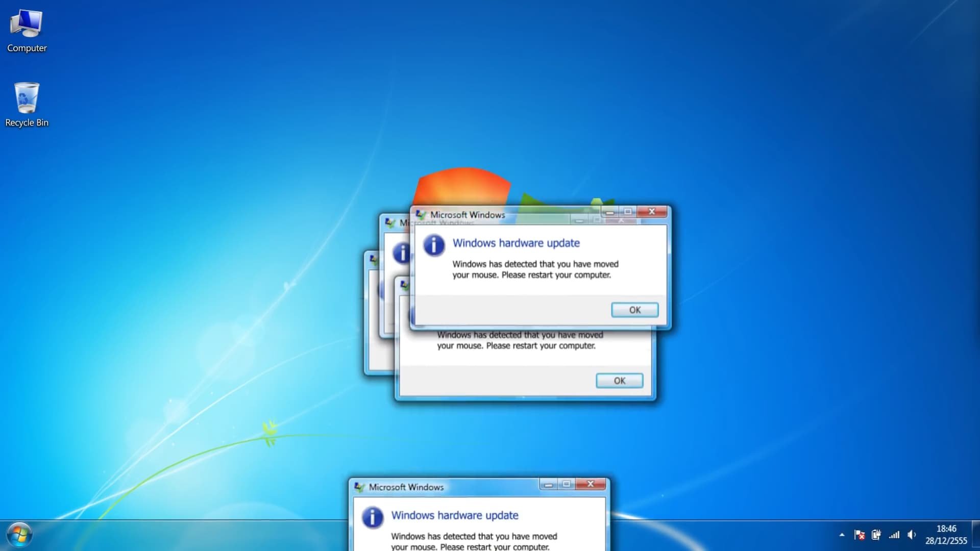Open the network signal bars icon

coord(894,535)
